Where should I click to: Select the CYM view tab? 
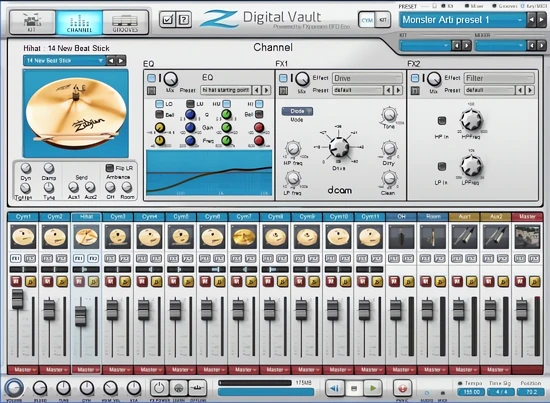367,20
